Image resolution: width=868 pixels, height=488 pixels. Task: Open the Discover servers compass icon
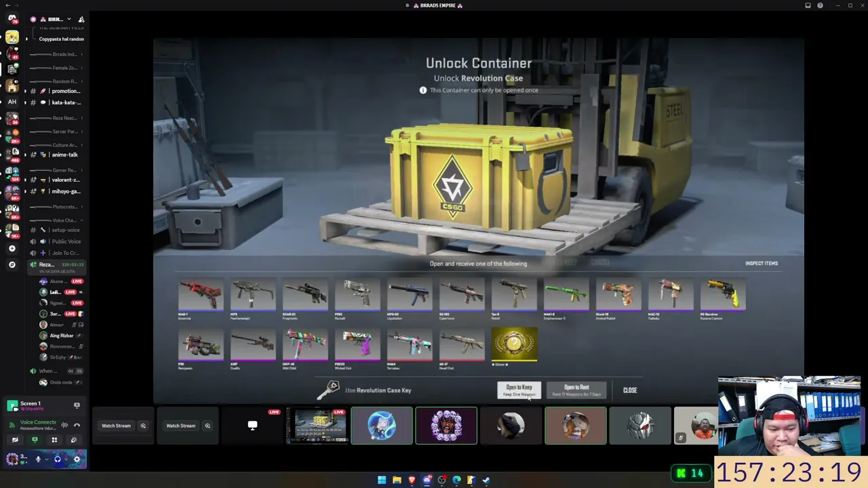pyautogui.click(x=12, y=264)
